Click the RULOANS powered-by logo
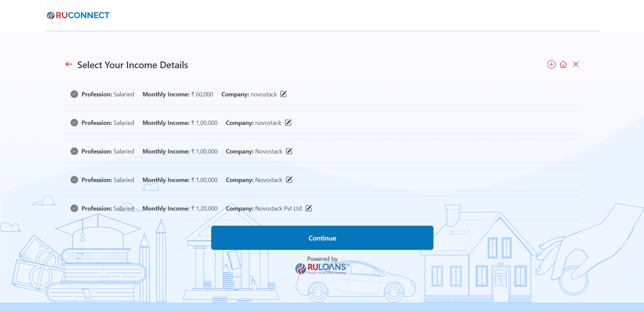Image resolution: width=644 pixels, height=311 pixels. 322,268
